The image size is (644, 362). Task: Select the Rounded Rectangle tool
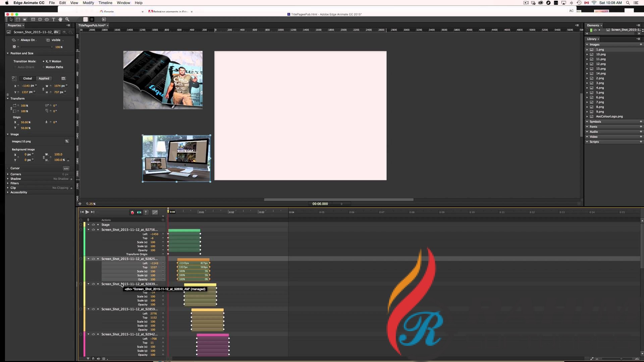tap(40, 19)
